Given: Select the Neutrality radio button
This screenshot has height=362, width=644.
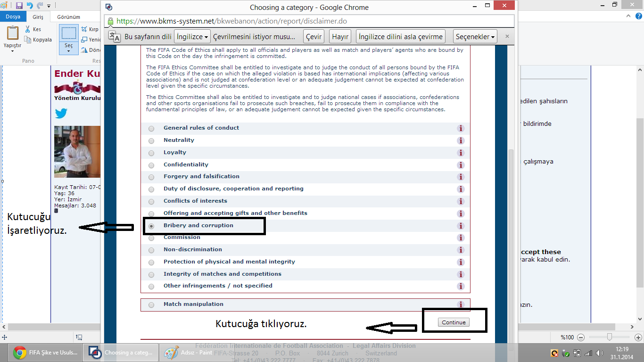Looking at the screenshot, I should [151, 141].
